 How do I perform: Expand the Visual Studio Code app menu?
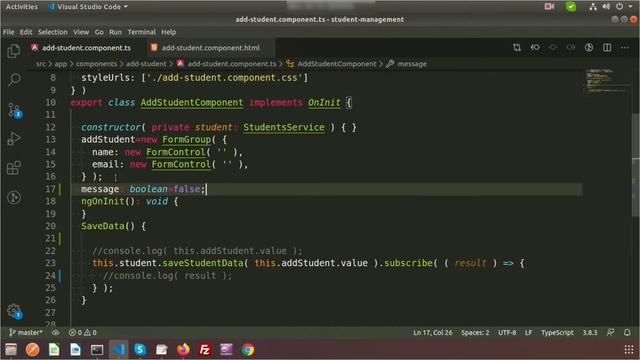[88, 7]
